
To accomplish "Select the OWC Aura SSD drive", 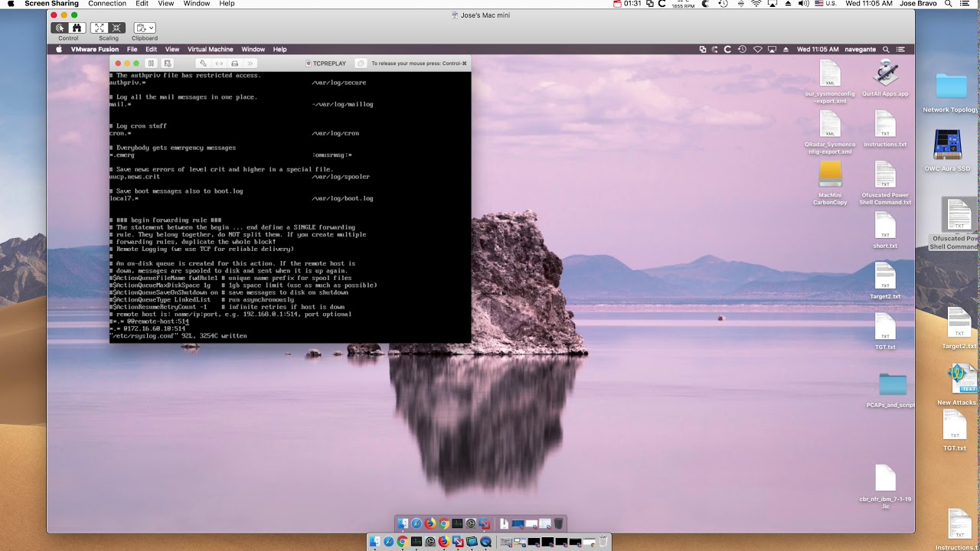I will [947, 151].
